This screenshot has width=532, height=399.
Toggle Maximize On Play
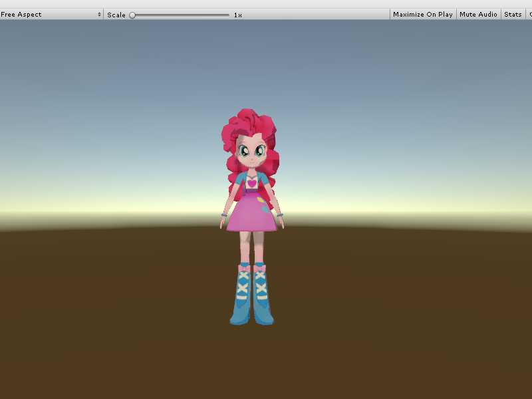coord(422,14)
